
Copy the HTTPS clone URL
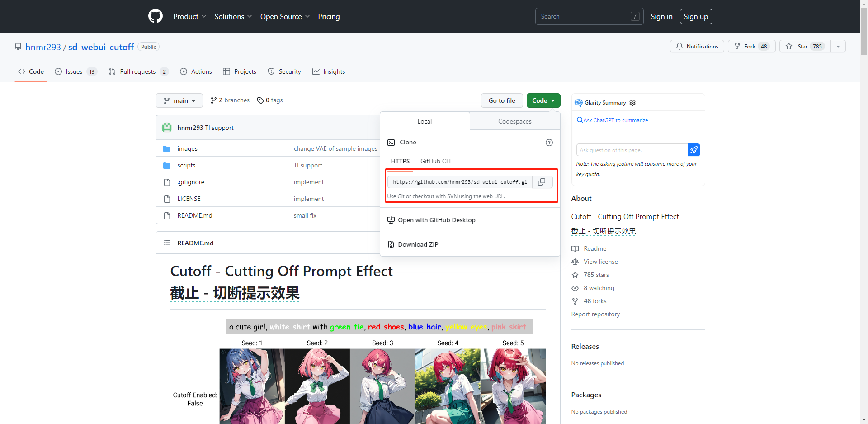click(x=542, y=182)
